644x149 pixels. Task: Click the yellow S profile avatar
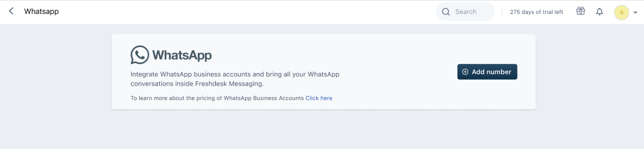(x=622, y=12)
